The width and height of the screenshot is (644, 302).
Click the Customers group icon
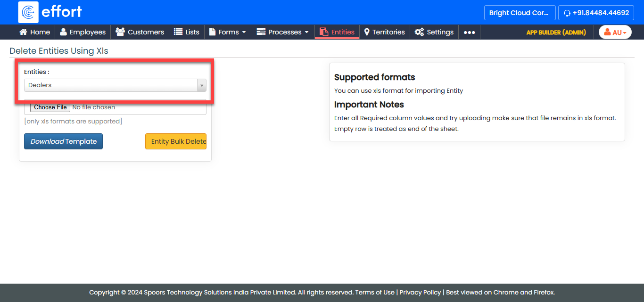[120, 32]
